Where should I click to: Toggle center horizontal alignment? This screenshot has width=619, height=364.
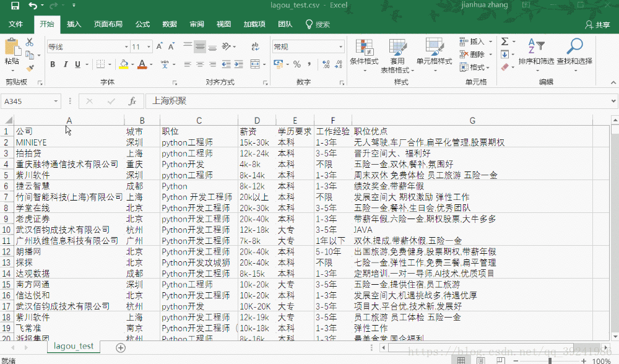(x=200, y=64)
